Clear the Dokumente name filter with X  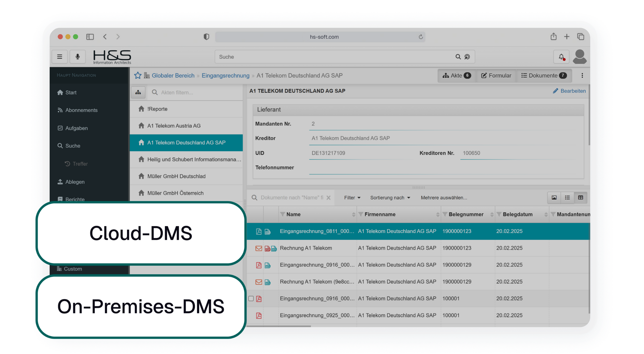[329, 198]
